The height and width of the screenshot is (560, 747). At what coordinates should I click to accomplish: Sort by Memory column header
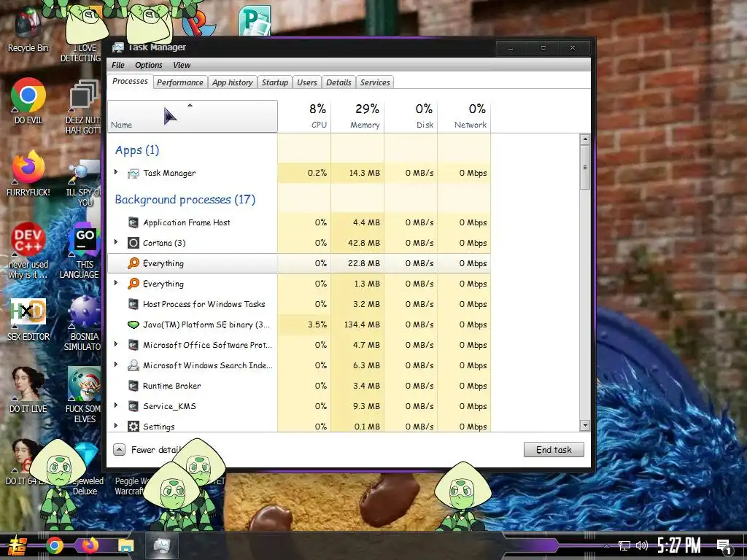coord(357,116)
